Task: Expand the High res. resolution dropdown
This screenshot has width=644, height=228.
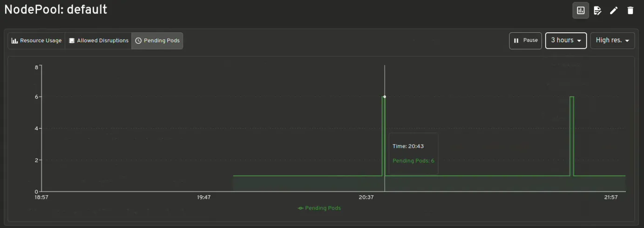Action: click(x=612, y=41)
